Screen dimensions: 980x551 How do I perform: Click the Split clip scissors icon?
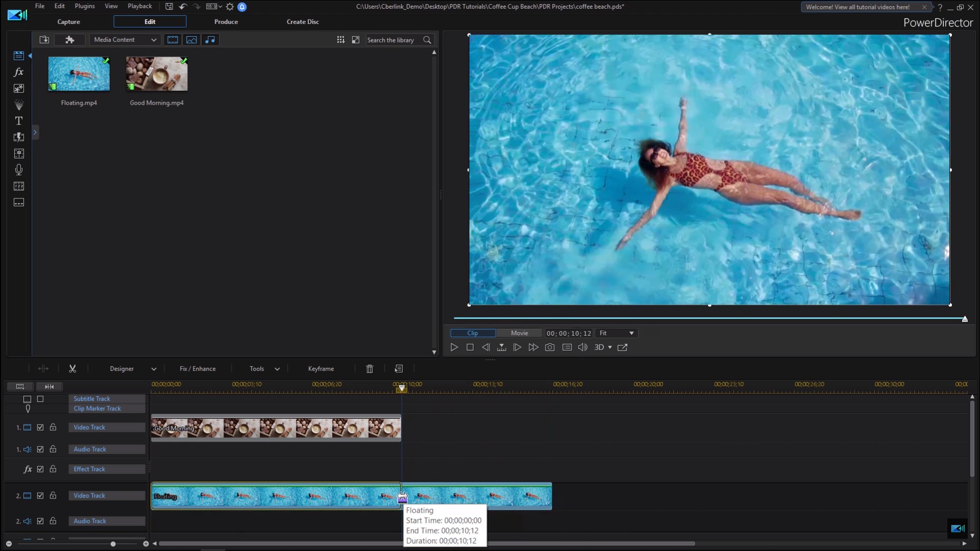72,368
